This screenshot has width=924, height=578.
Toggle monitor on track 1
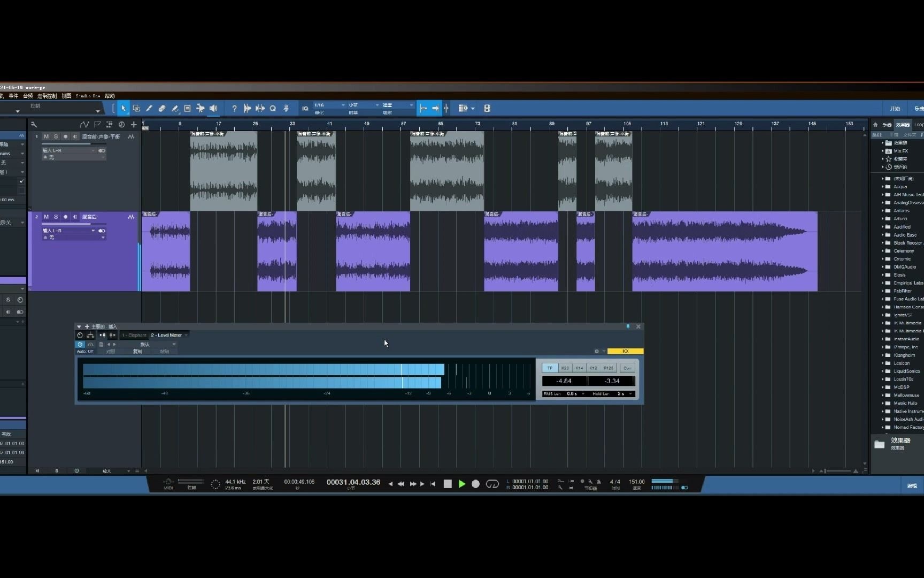coord(75,137)
